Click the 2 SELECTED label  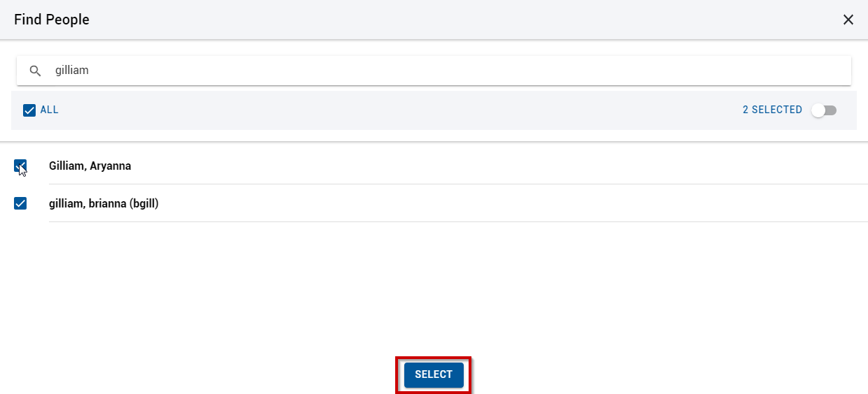(772, 110)
